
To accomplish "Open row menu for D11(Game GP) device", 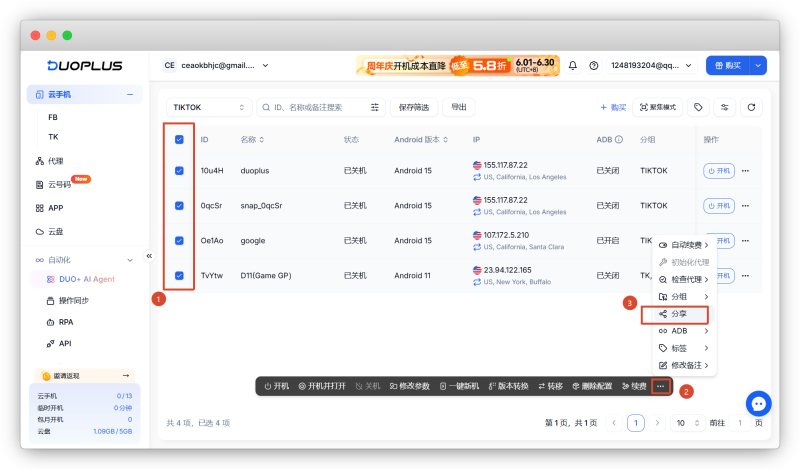I will [745, 276].
